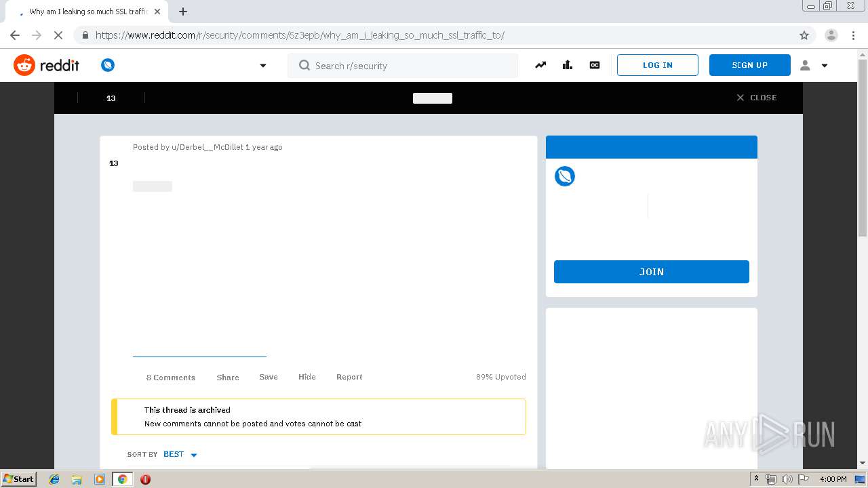868x488 pixels.
Task: Click the page vertical scrollbar thumb
Action: [863, 148]
